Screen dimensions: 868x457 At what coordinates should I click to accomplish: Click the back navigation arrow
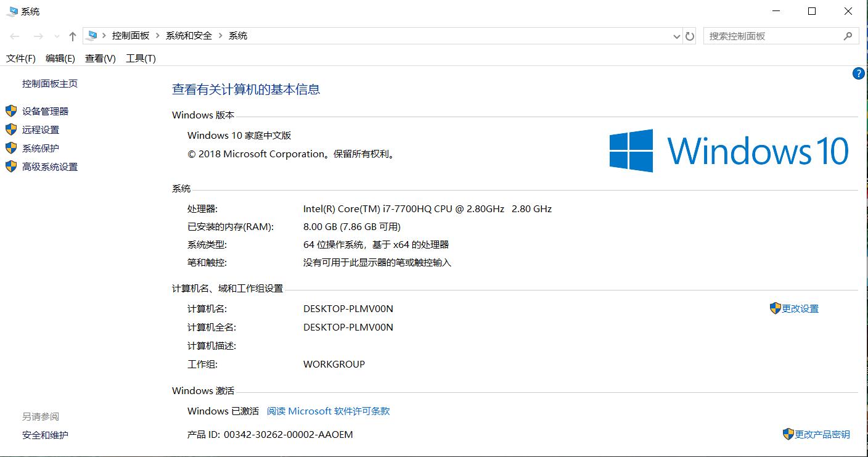15,36
